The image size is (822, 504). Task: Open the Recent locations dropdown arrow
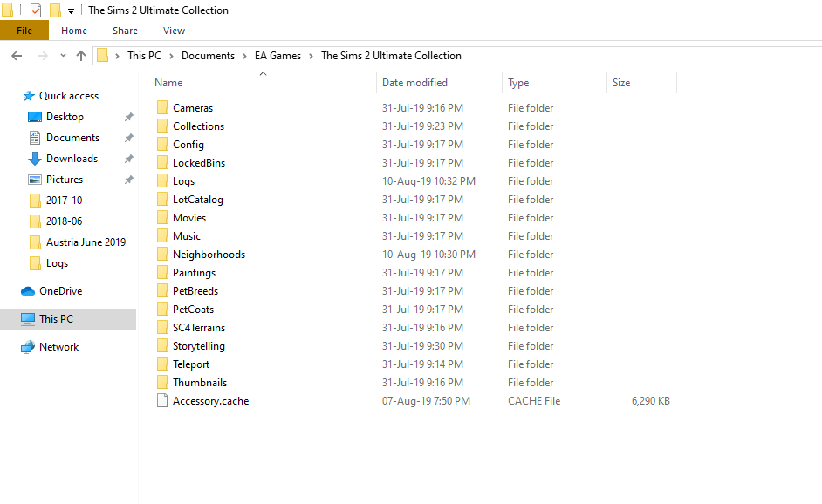[x=63, y=56]
